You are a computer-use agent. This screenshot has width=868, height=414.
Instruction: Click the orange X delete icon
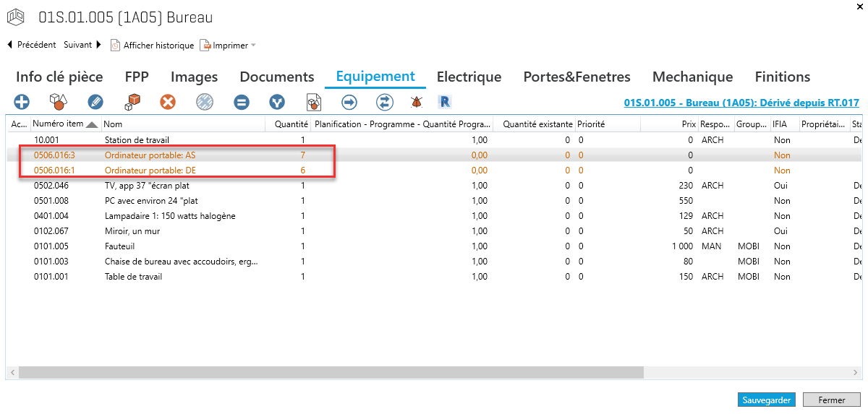point(168,103)
